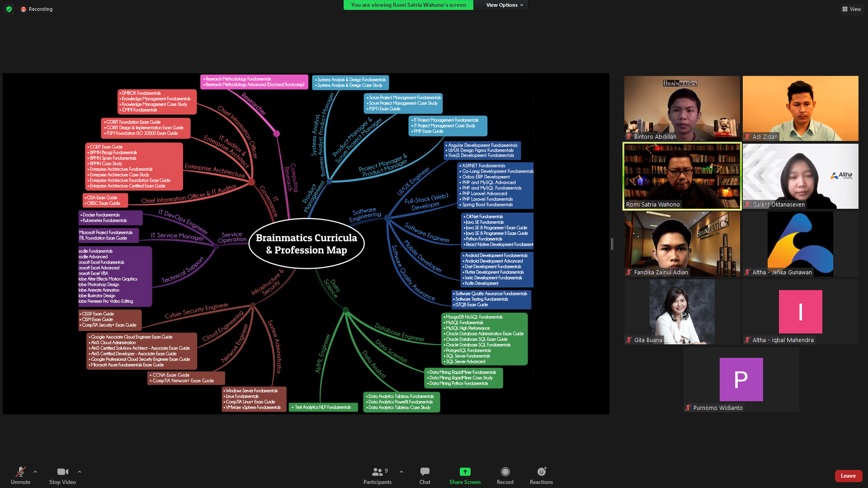Click the red Leave button
Image resolution: width=868 pixels, height=488 pixels.
tap(848, 476)
